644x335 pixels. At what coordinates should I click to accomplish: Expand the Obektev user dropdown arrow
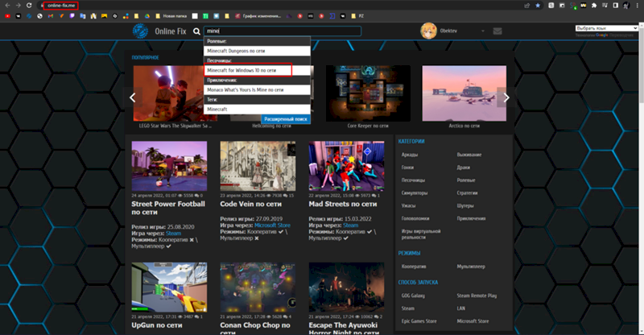click(x=482, y=31)
